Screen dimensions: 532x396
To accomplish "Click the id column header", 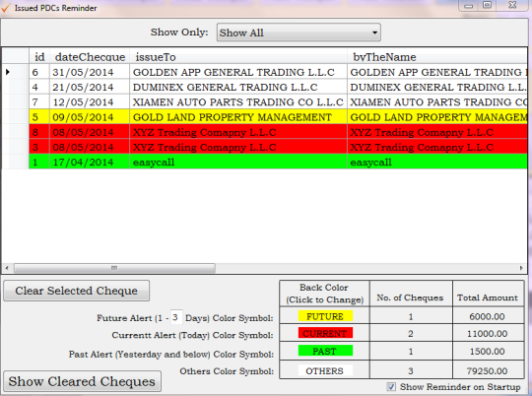I will (39, 57).
